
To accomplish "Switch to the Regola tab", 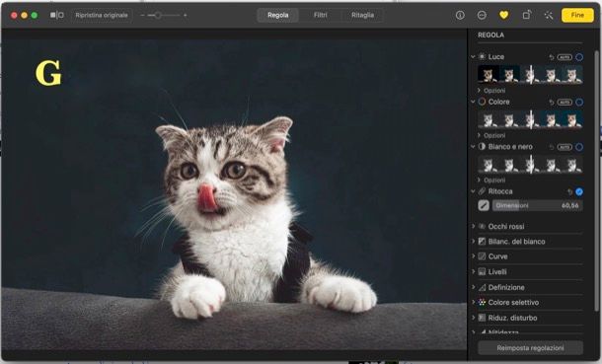I will (278, 16).
